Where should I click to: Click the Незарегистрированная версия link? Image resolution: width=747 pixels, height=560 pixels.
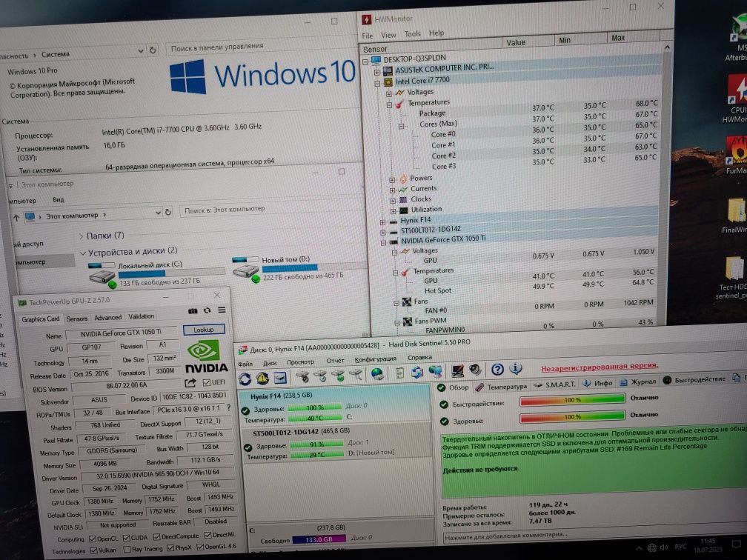pos(600,366)
